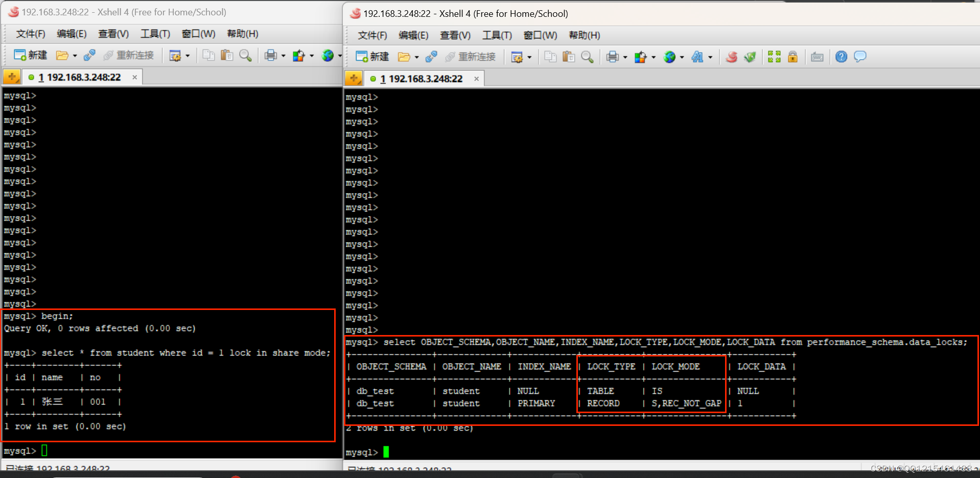This screenshot has height=478, width=980.
Task: Click Paste icon in left window toolbar
Action: click(227, 55)
